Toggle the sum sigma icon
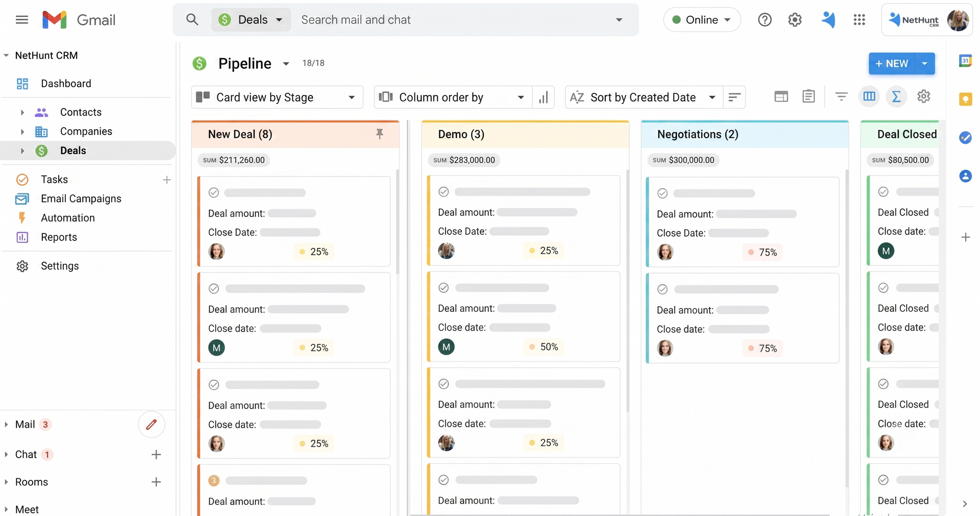 point(896,96)
